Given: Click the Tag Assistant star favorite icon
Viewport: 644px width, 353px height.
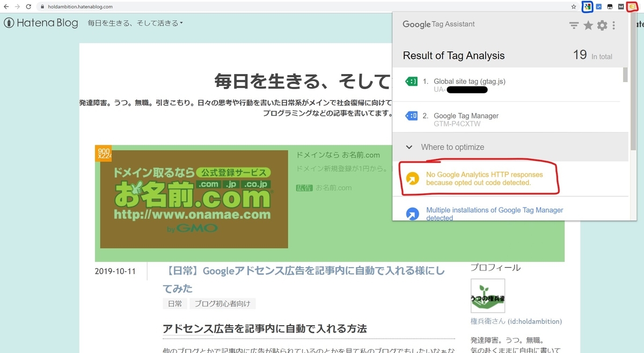Looking at the screenshot, I should [588, 25].
